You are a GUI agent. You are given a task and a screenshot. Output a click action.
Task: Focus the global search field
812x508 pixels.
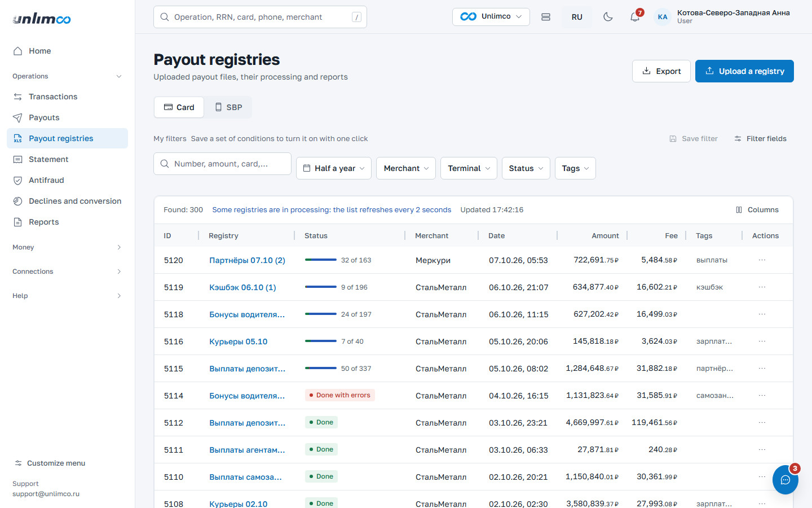(x=260, y=17)
